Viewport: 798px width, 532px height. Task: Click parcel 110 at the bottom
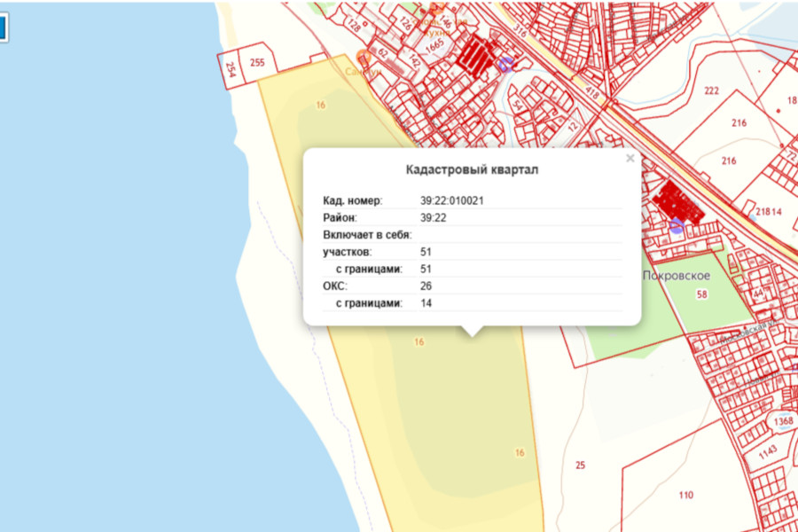(685, 495)
